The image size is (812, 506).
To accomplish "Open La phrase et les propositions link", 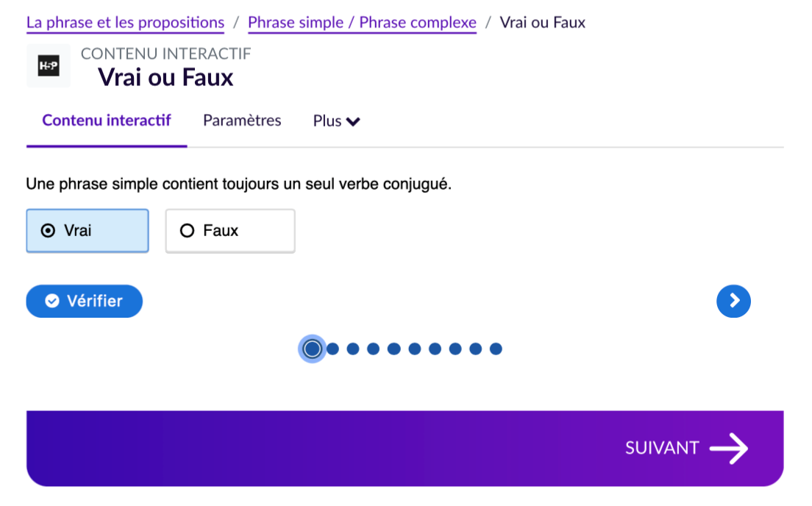I will (125, 23).
